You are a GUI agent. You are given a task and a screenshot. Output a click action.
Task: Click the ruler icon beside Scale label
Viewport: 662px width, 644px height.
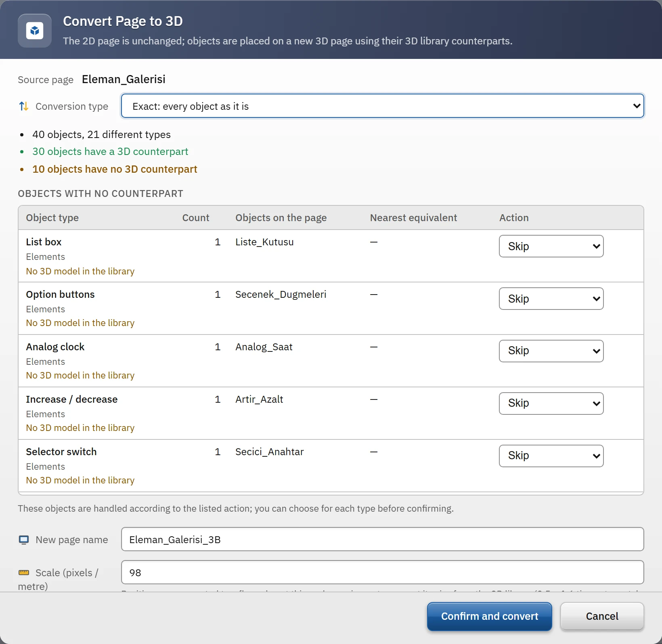pyautogui.click(x=24, y=573)
